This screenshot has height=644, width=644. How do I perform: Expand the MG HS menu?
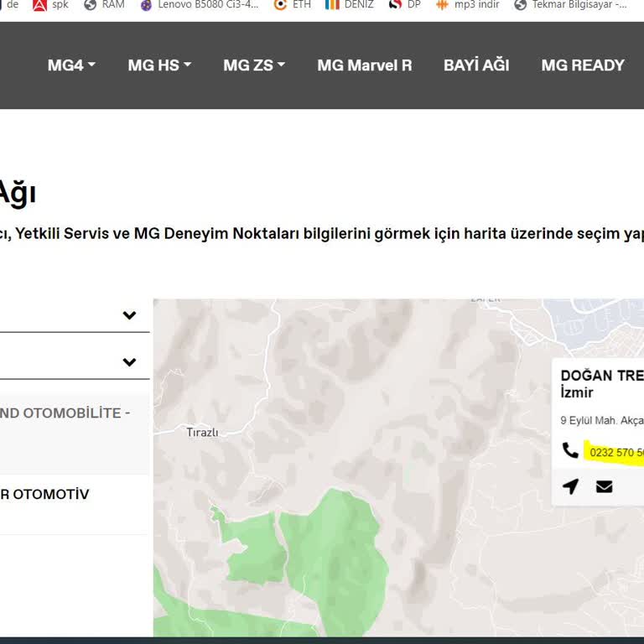click(x=159, y=65)
